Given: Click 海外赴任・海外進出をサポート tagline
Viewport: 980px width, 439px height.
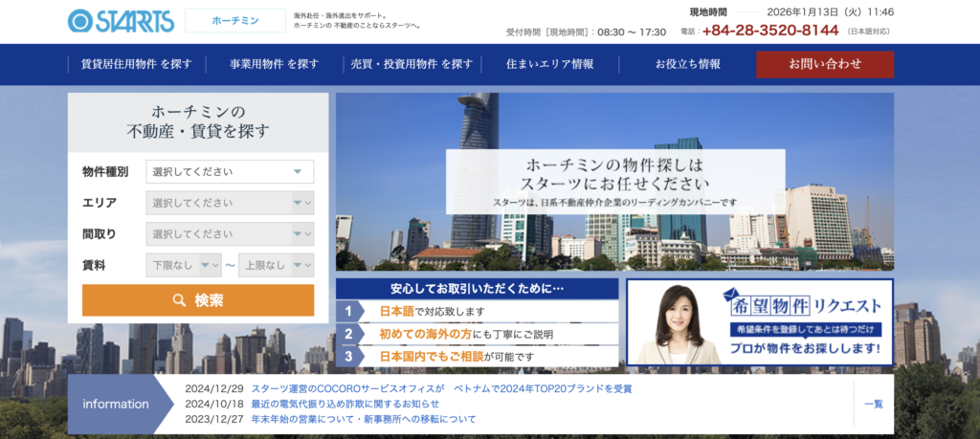Looking at the screenshot, I should tap(340, 15).
